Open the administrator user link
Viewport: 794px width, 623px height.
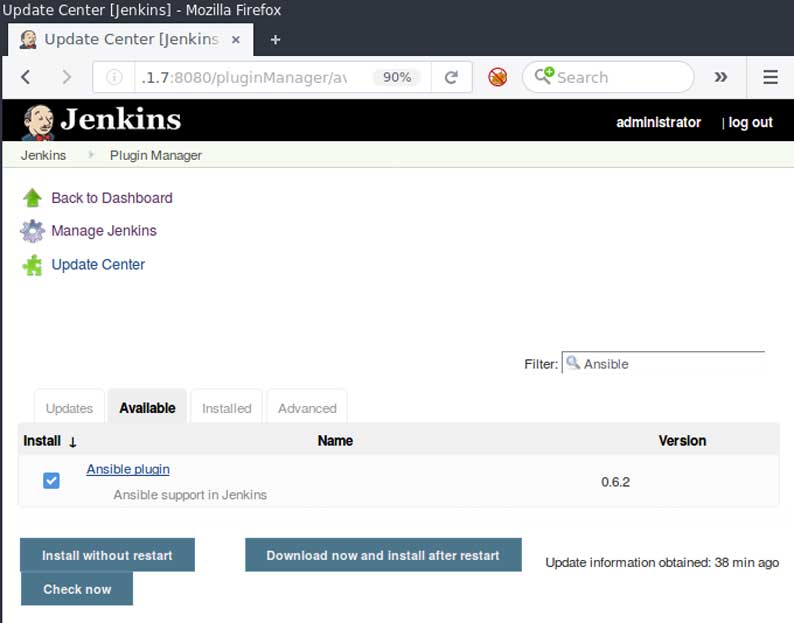658,122
